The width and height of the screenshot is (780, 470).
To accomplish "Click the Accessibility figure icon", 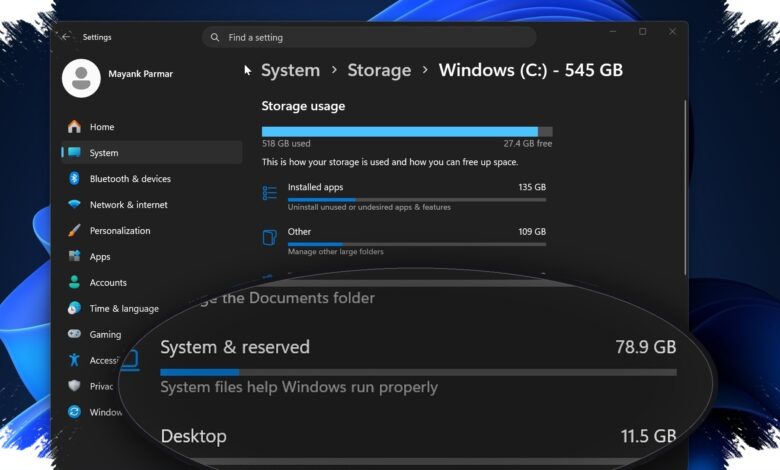I will [x=74, y=360].
